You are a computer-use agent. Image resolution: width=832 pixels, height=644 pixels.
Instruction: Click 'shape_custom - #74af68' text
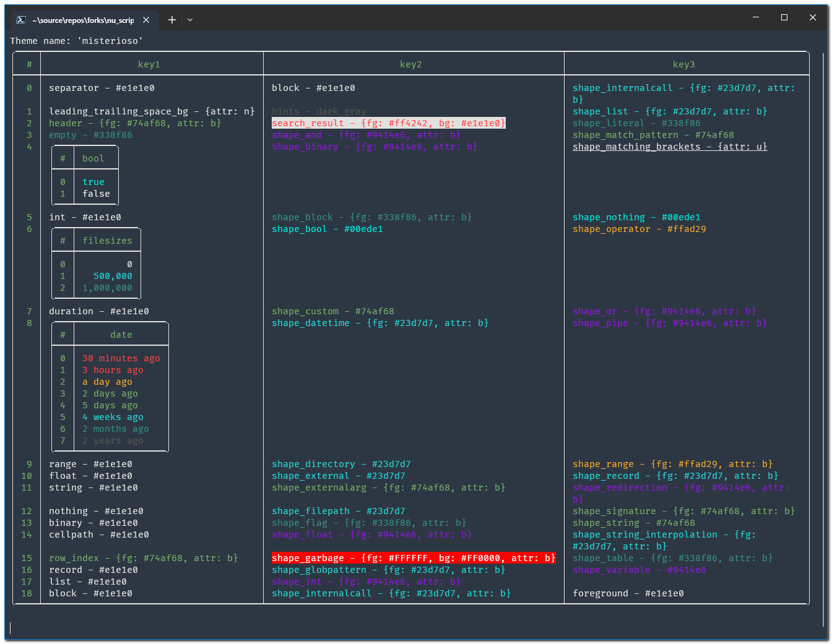[333, 311]
